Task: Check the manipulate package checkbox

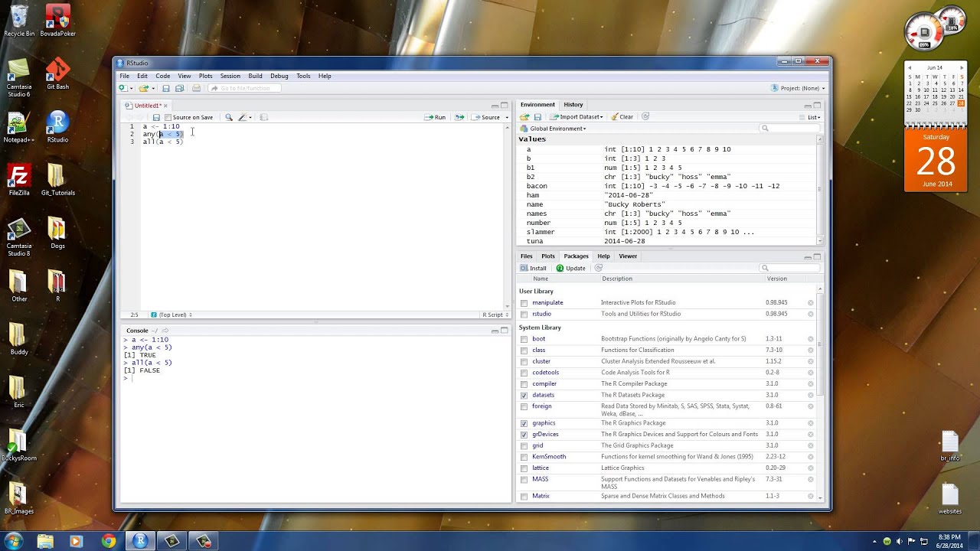Action: 524,303
